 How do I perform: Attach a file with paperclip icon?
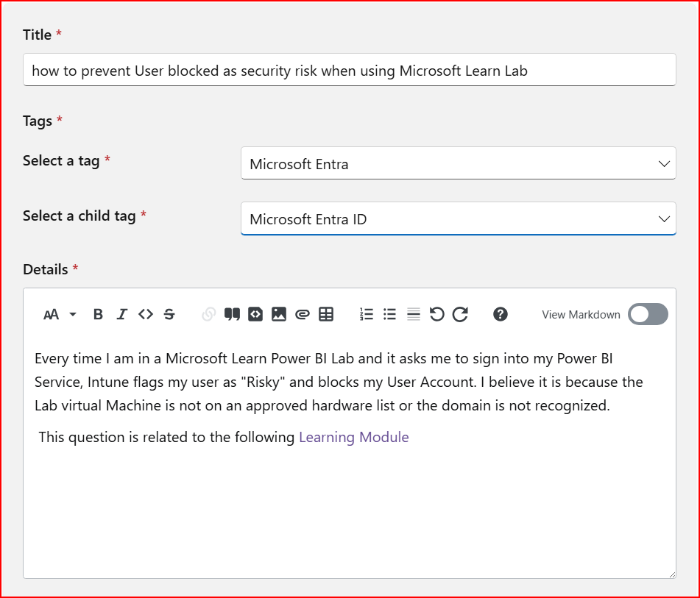point(303,315)
